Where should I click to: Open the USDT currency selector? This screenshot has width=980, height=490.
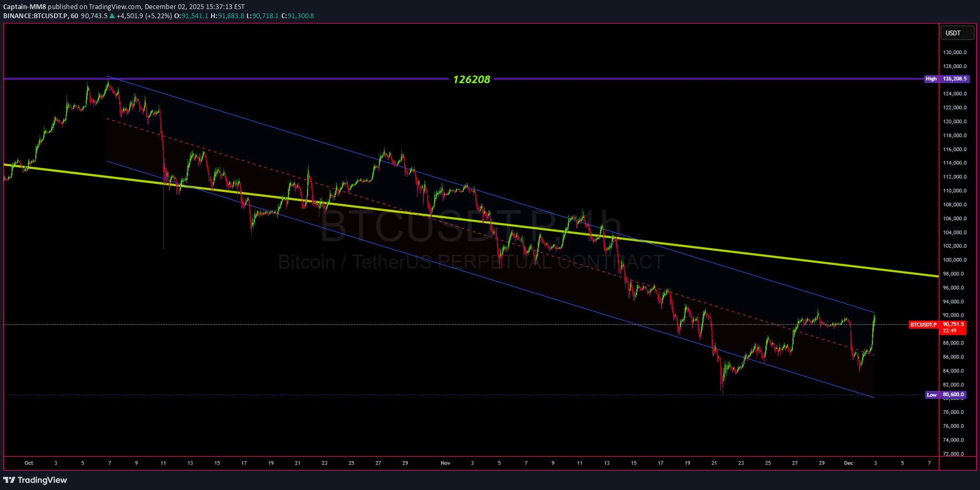pyautogui.click(x=957, y=33)
